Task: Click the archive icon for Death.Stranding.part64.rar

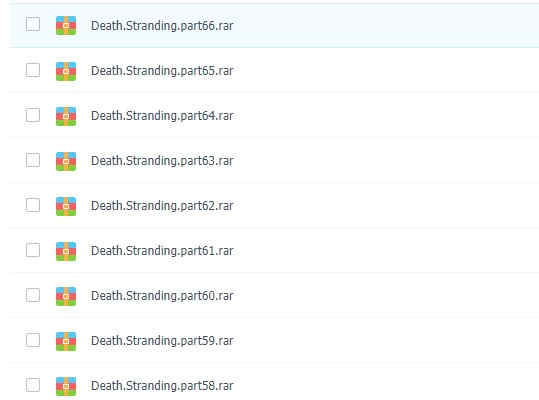Action: tap(66, 116)
